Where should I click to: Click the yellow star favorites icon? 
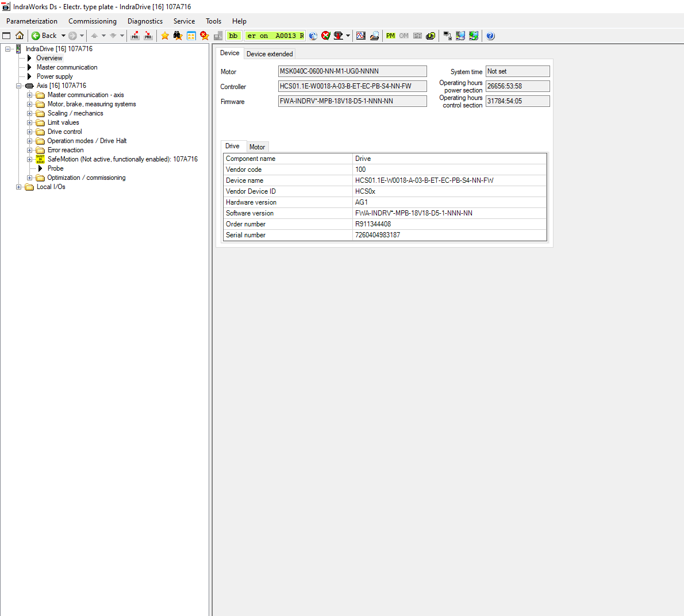click(x=165, y=36)
